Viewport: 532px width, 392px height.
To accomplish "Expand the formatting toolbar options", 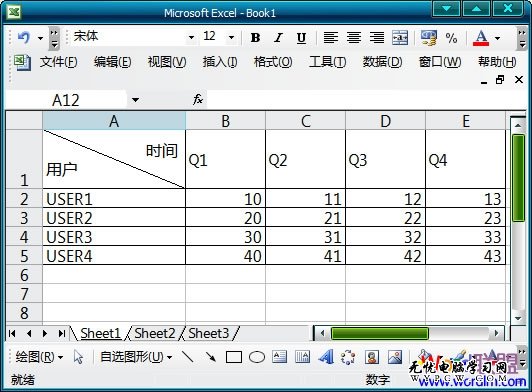I will coord(522,38).
